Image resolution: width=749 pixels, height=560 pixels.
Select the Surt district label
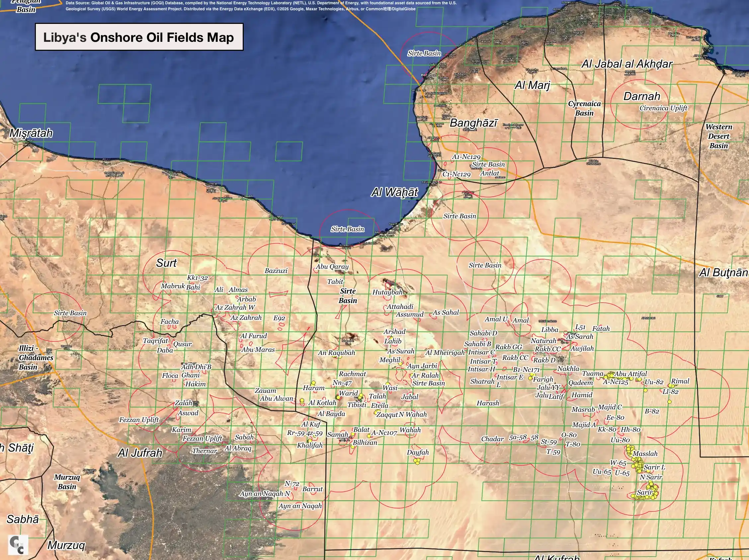tap(166, 263)
